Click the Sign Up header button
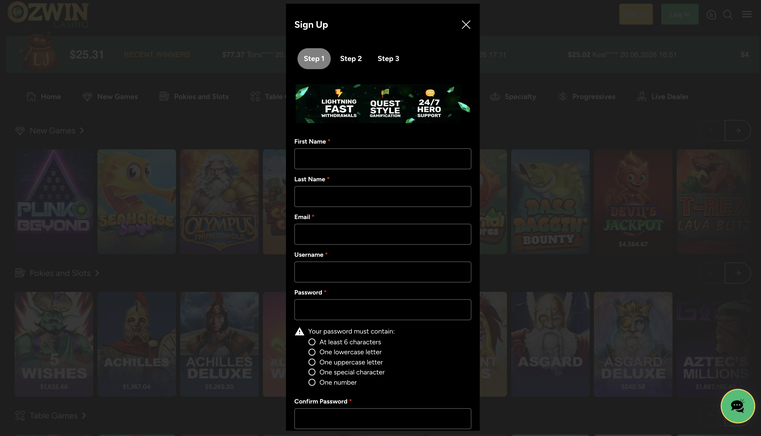The width and height of the screenshot is (761, 436). 636,15
